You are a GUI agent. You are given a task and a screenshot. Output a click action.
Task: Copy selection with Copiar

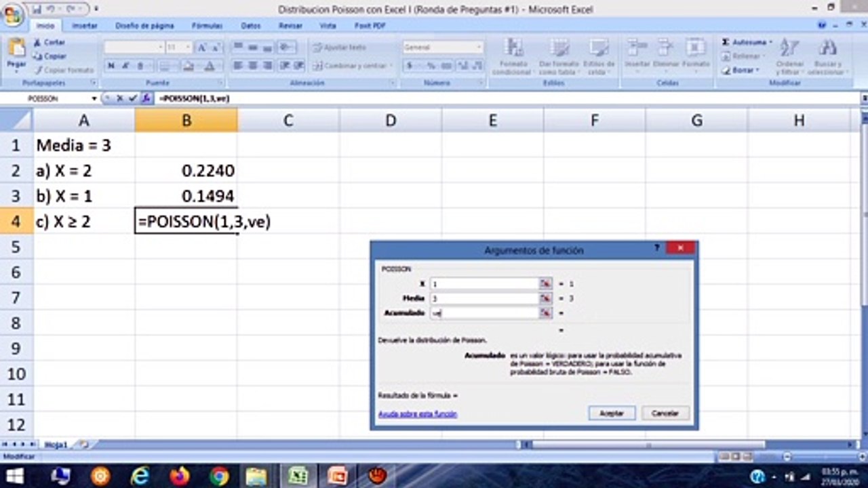(x=50, y=56)
